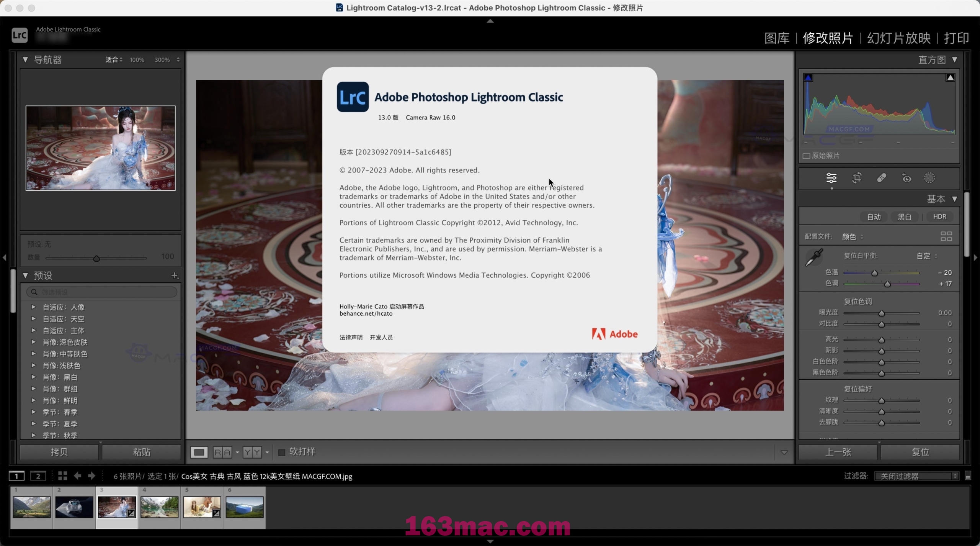The height and width of the screenshot is (546, 980).
Task: Enable the 软打样 soft proofing checkbox
Action: (281, 452)
